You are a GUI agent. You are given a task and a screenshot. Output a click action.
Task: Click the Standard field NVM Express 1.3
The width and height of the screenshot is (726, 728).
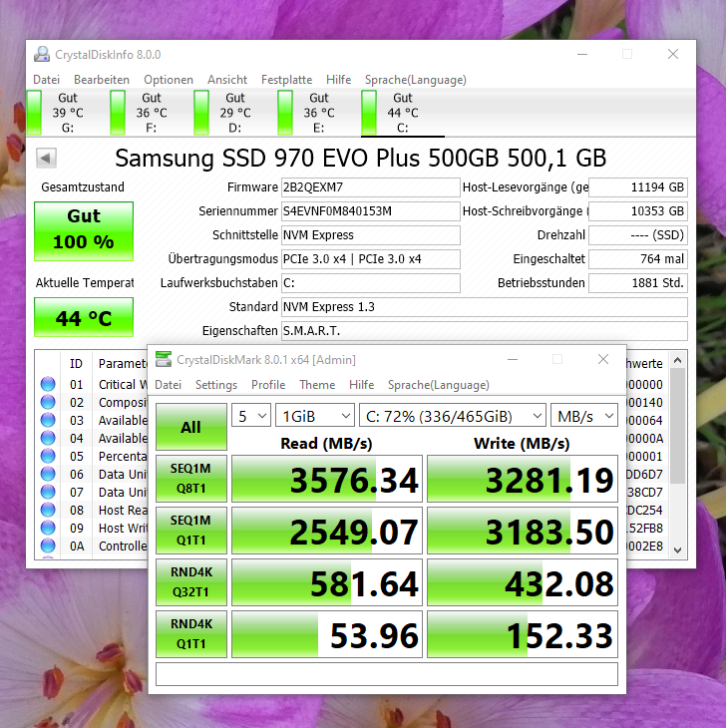(x=484, y=307)
